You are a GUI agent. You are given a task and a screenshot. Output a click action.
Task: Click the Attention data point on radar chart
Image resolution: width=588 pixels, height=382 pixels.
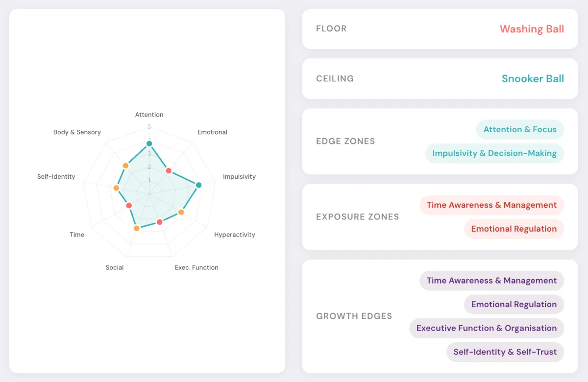[149, 144]
